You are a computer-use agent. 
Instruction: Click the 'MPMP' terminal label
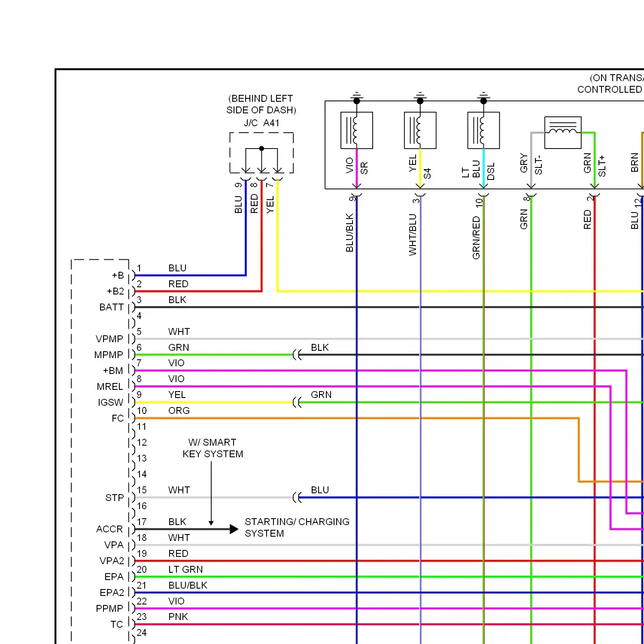(x=109, y=355)
